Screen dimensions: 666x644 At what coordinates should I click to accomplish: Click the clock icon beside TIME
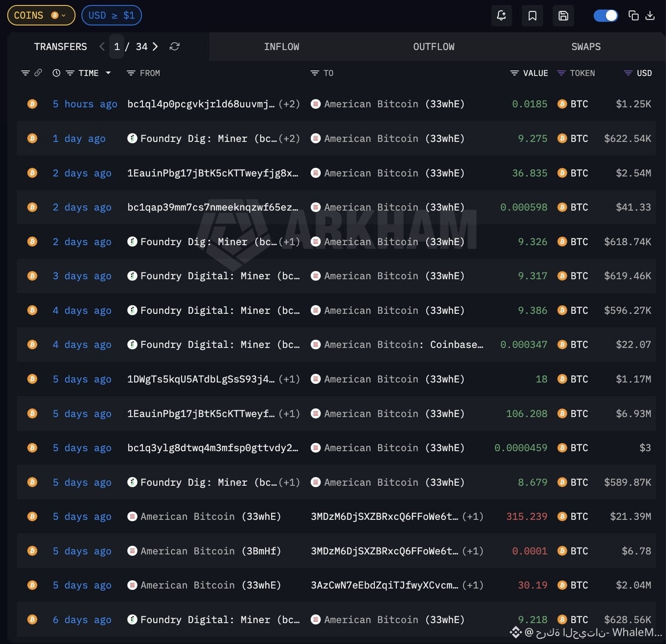click(56, 73)
